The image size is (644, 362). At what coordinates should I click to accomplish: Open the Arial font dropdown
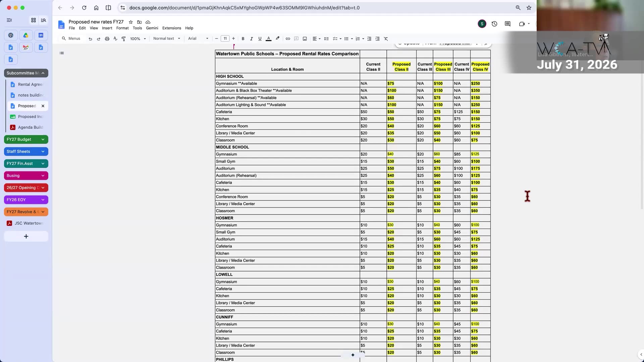pos(198,39)
